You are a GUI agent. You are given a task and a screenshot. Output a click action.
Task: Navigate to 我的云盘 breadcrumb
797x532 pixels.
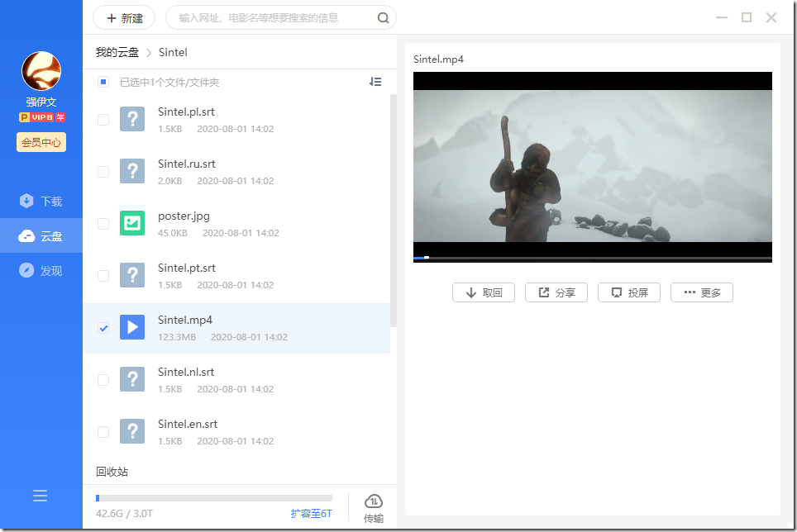pos(117,52)
